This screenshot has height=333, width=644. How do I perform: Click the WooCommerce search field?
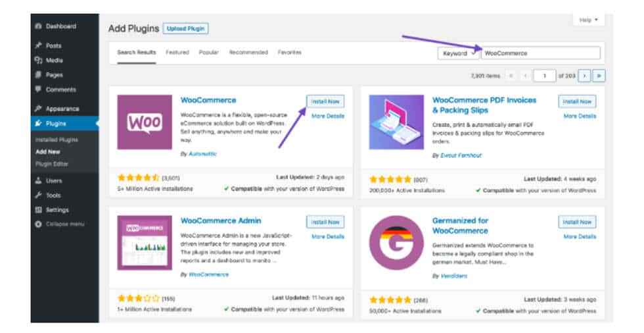point(540,53)
